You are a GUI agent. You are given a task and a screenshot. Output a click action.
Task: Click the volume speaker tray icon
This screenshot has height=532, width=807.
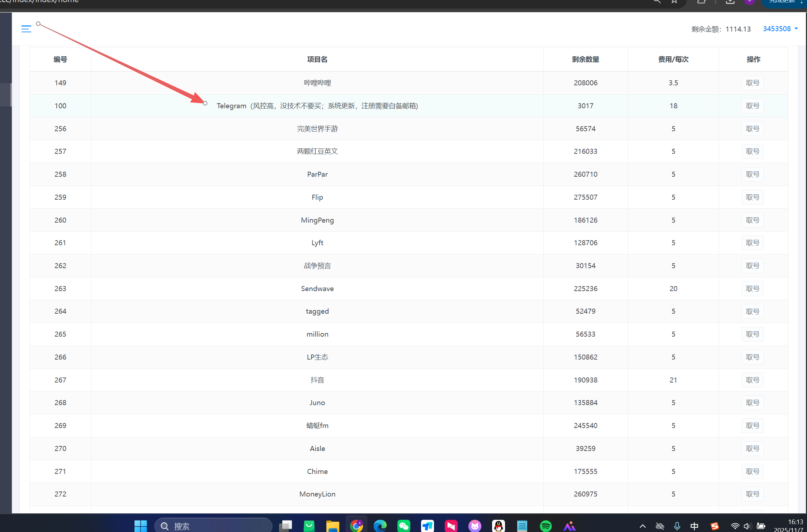(x=747, y=526)
